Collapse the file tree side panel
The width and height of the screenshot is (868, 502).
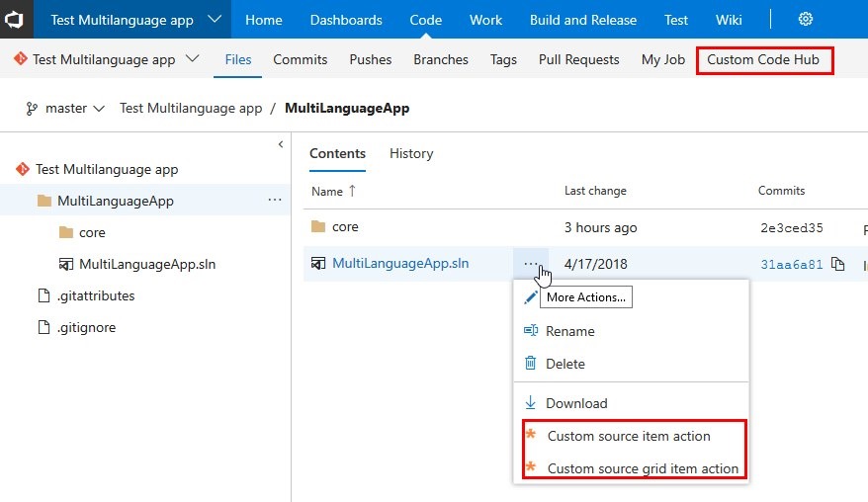281,145
